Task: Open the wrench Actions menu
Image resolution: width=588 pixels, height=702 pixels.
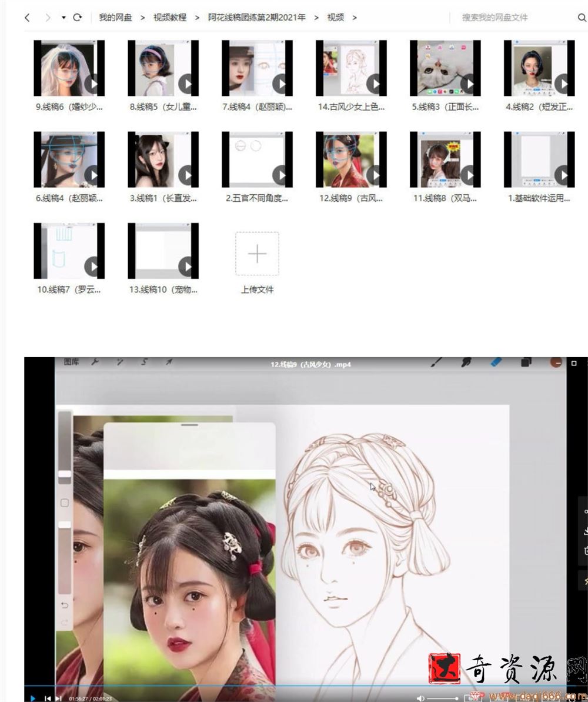Action: point(95,362)
